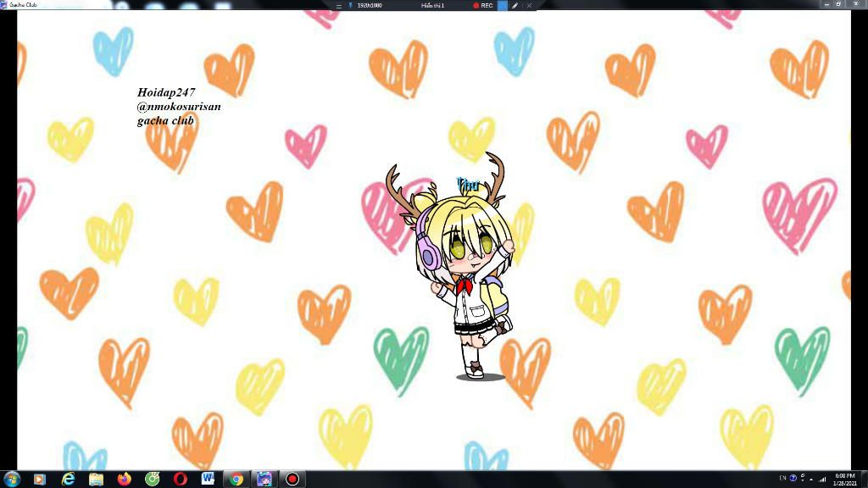The height and width of the screenshot is (488, 868).
Task: Open the screen recorder taskbar icon
Action: coord(292,480)
